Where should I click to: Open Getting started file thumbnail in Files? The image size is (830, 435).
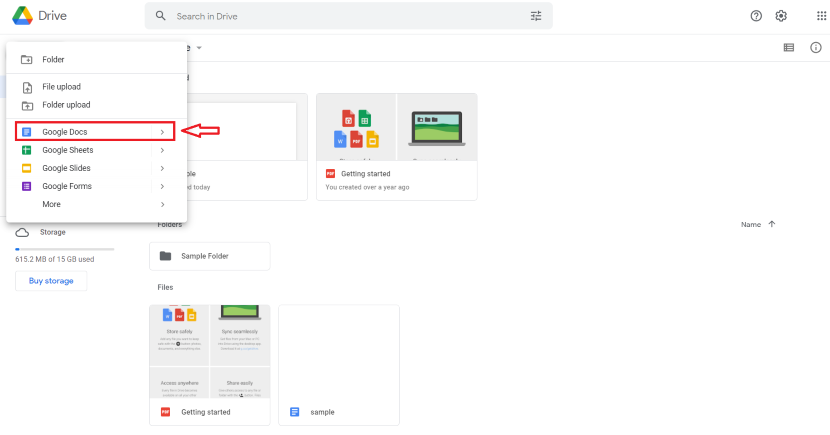pos(210,351)
